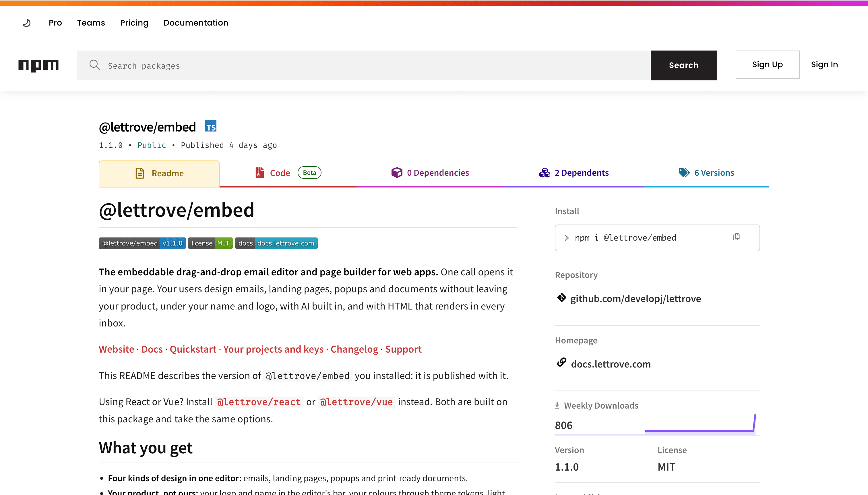The height and width of the screenshot is (495, 868).
Task: Open the Website link in README
Action: pyautogui.click(x=116, y=349)
